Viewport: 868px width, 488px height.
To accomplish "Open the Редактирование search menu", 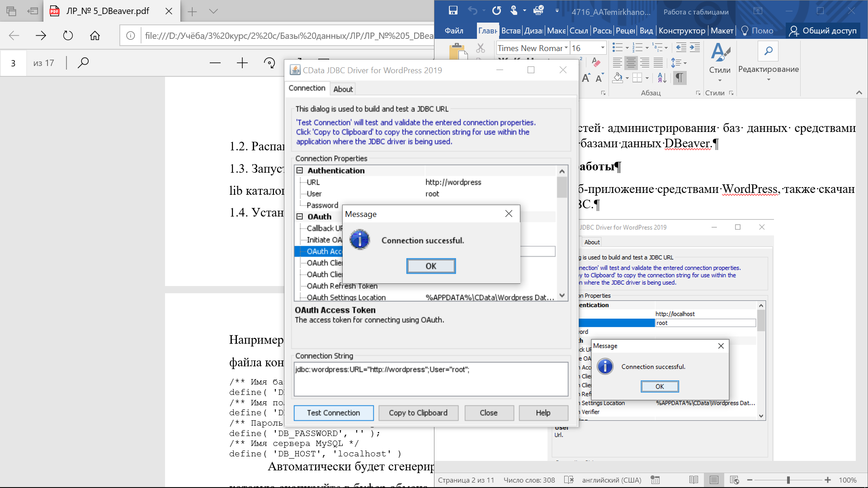I will (768, 62).
